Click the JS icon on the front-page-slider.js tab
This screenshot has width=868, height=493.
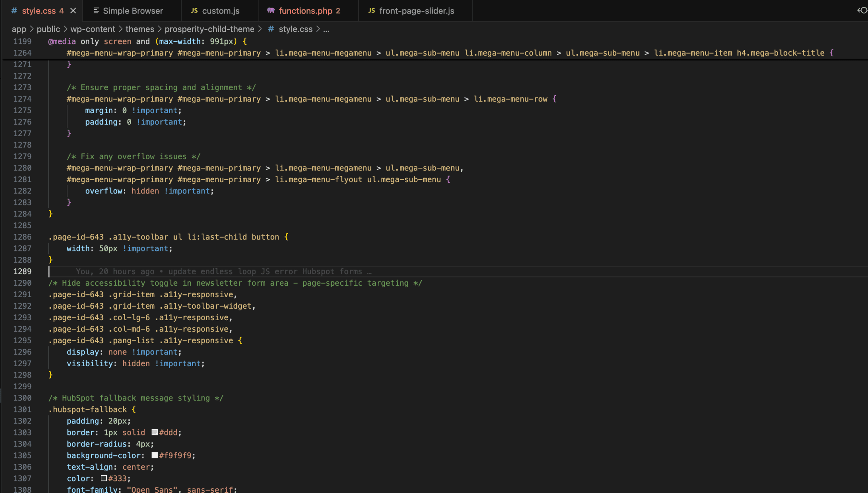371,11
